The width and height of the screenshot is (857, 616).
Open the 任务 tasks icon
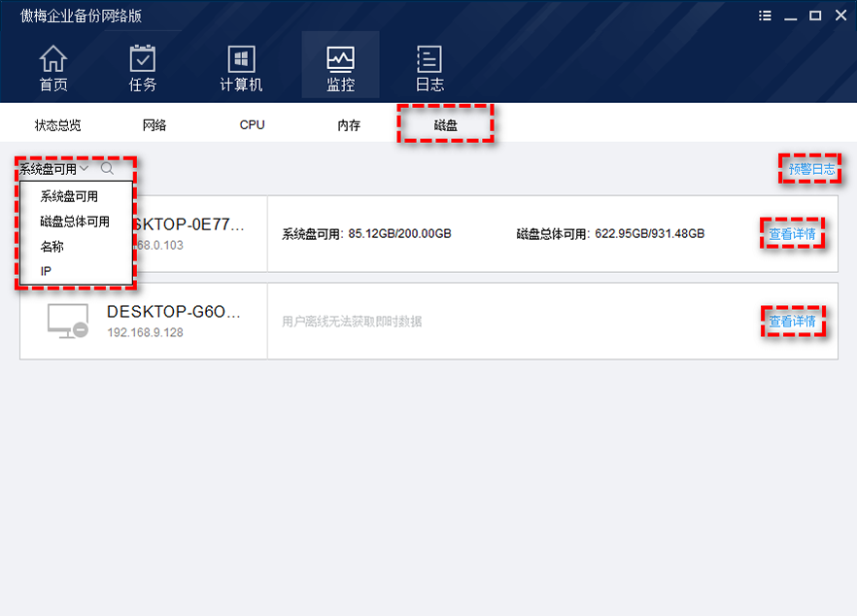click(143, 68)
